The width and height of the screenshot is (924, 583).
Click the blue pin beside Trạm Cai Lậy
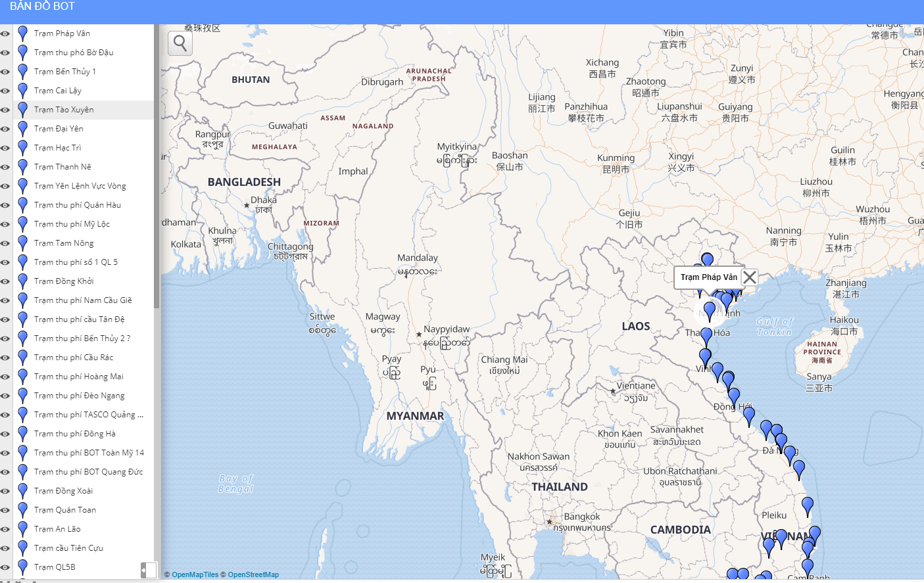(22, 90)
